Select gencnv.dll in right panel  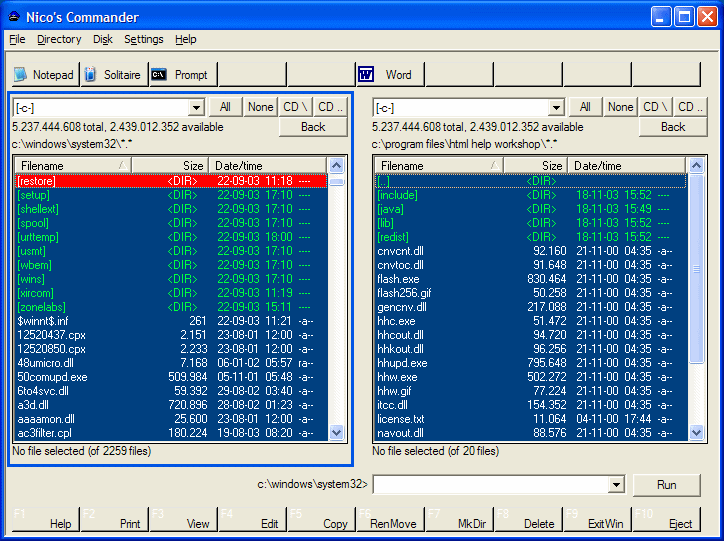coord(531,307)
